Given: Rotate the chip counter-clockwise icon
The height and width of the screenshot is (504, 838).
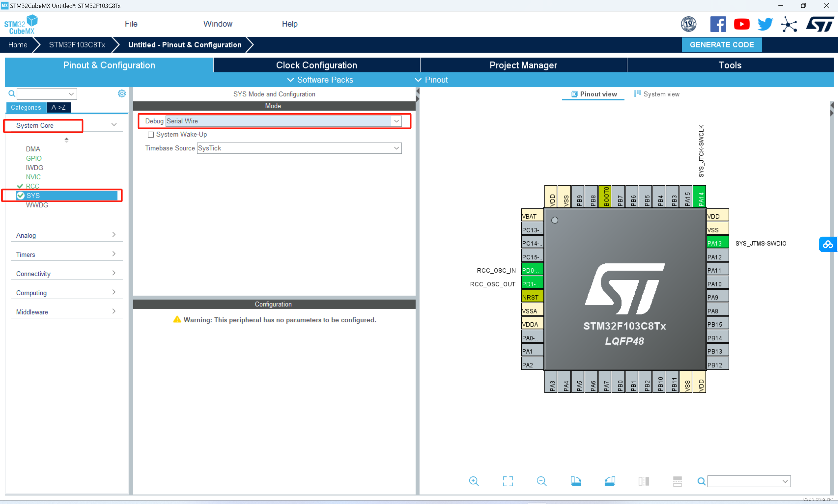Looking at the screenshot, I should (610, 481).
